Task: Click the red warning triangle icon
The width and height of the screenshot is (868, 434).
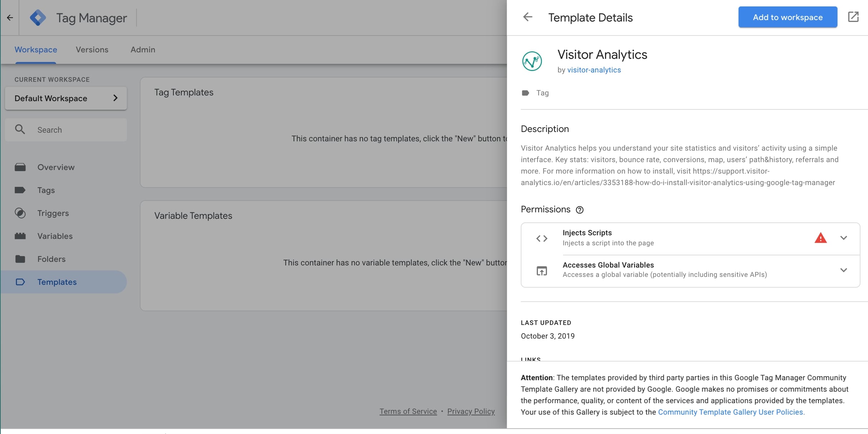Action: tap(820, 238)
